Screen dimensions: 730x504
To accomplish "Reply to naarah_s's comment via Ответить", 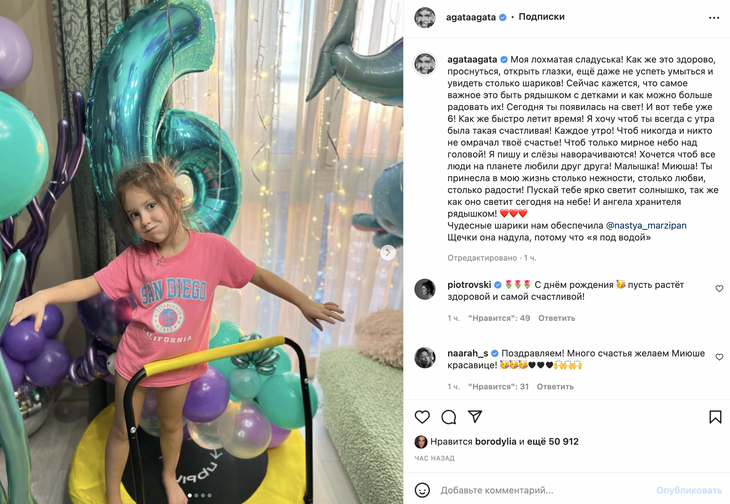I will tap(555, 387).
